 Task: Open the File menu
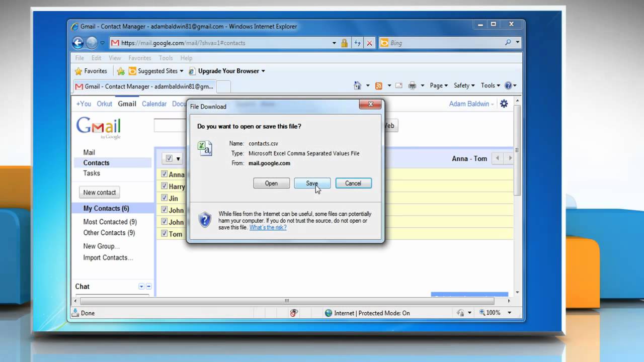pyautogui.click(x=79, y=58)
